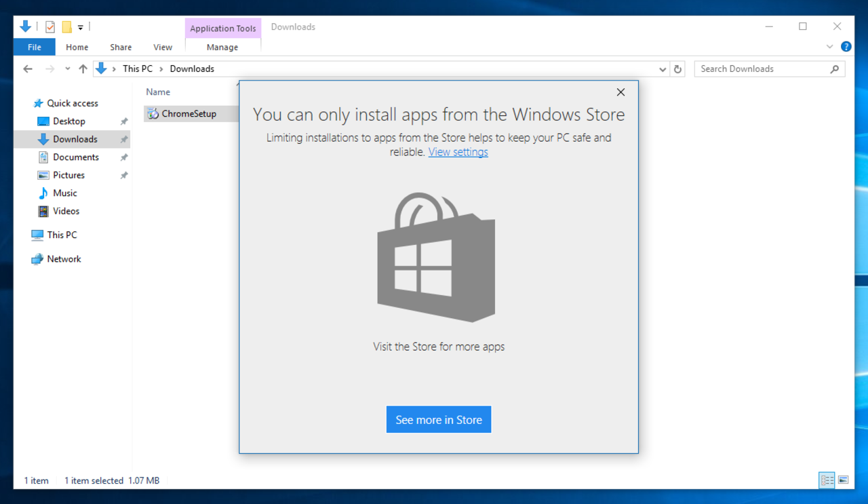Click the Network icon in the sidebar

(64, 258)
